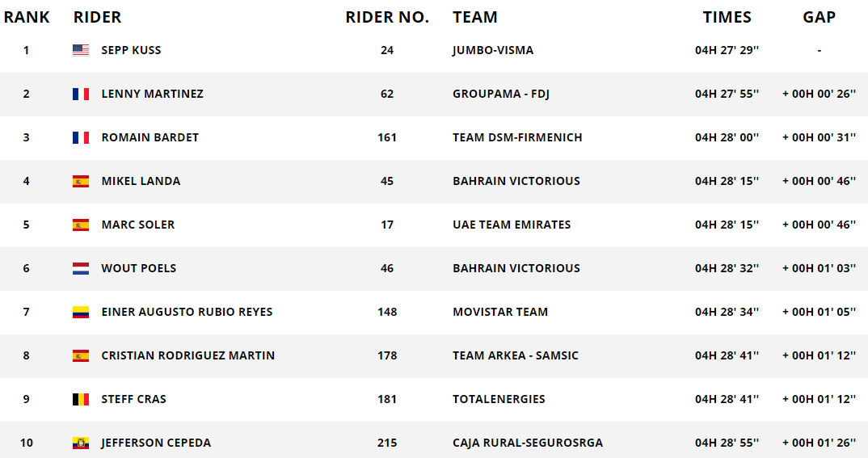Click Movistar Team entry
Viewport: 868px width, 458px height.
pyautogui.click(x=500, y=312)
